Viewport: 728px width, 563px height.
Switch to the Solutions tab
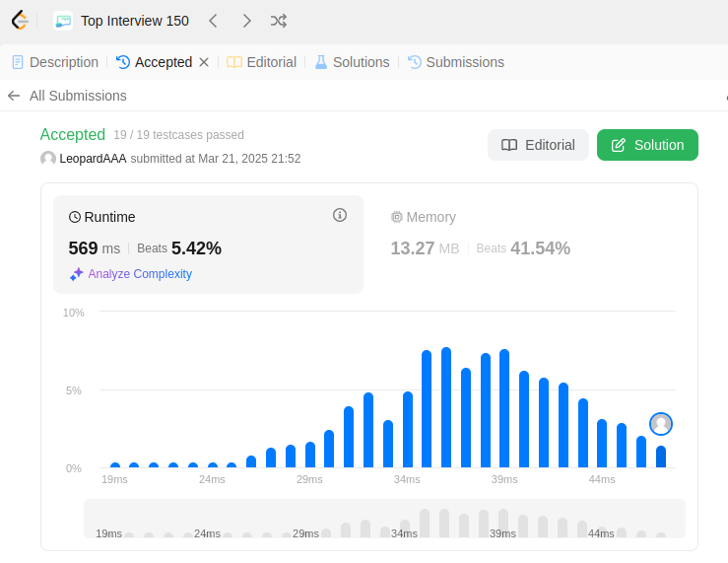coord(352,62)
